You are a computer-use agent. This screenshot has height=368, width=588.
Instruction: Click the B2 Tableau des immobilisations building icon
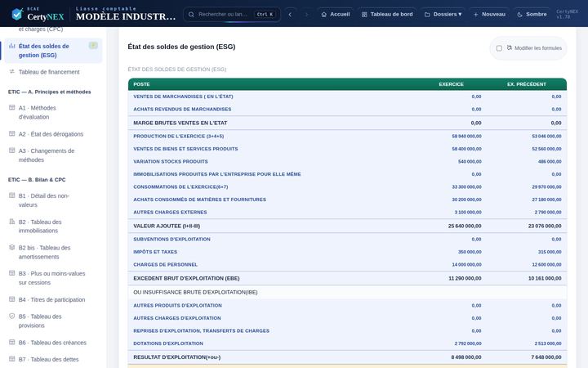pyautogui.click(x=12, y=222)
